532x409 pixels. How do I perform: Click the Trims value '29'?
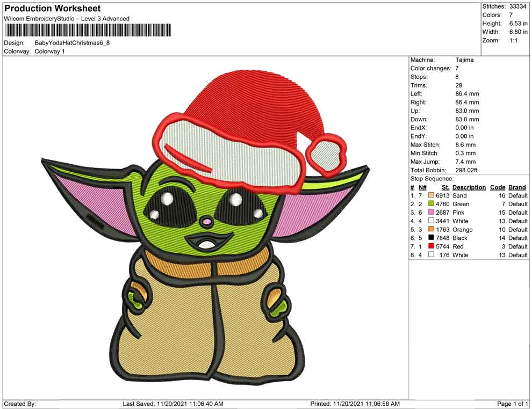459,85
